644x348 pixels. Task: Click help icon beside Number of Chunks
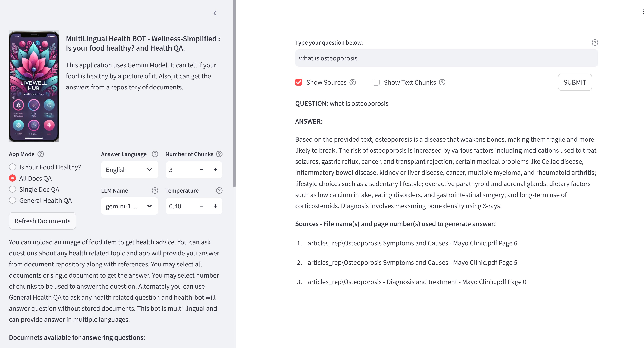point(219,154)
